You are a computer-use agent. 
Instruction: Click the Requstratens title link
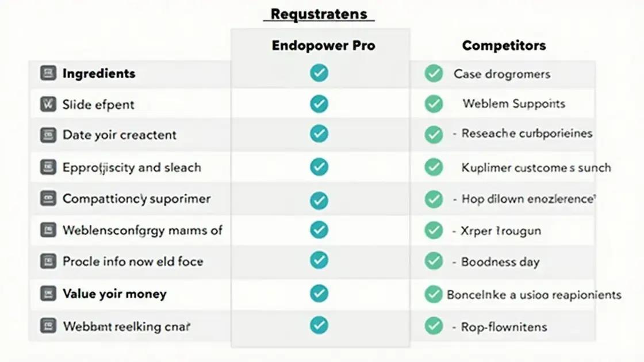click(319, 14)
